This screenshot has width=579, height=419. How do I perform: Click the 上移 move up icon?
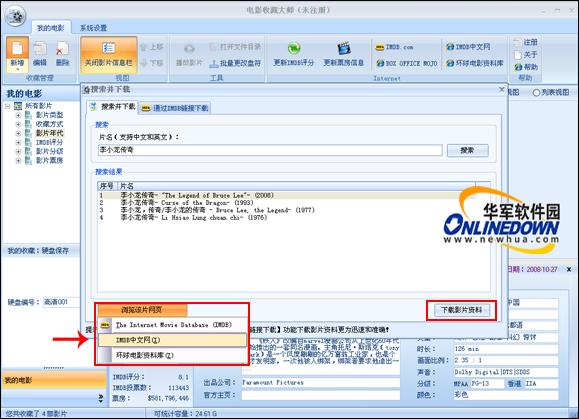[x=152, y=47]
